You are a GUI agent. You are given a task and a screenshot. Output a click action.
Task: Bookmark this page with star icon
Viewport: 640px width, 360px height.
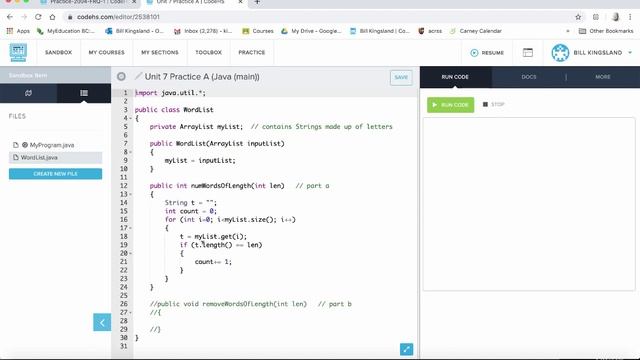click(x=578, y=17)
